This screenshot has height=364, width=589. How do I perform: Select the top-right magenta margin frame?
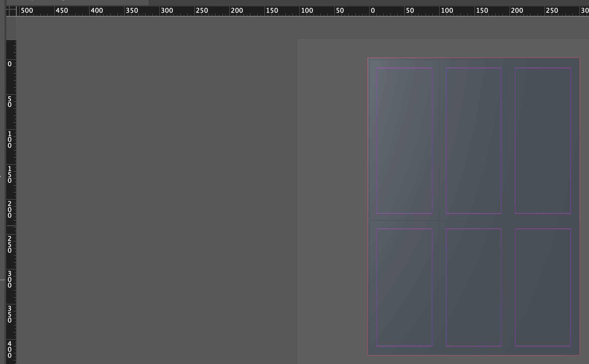(x=543, y=141)
